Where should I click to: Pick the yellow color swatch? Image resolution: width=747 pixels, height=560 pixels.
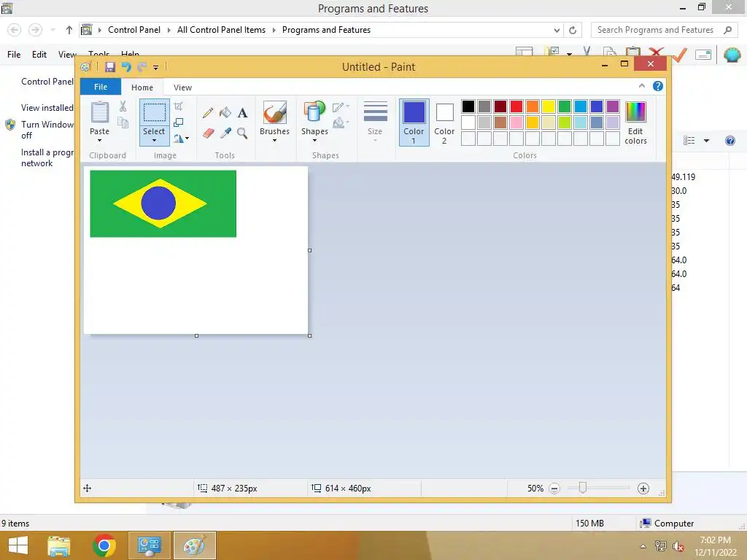click(549, 106)
